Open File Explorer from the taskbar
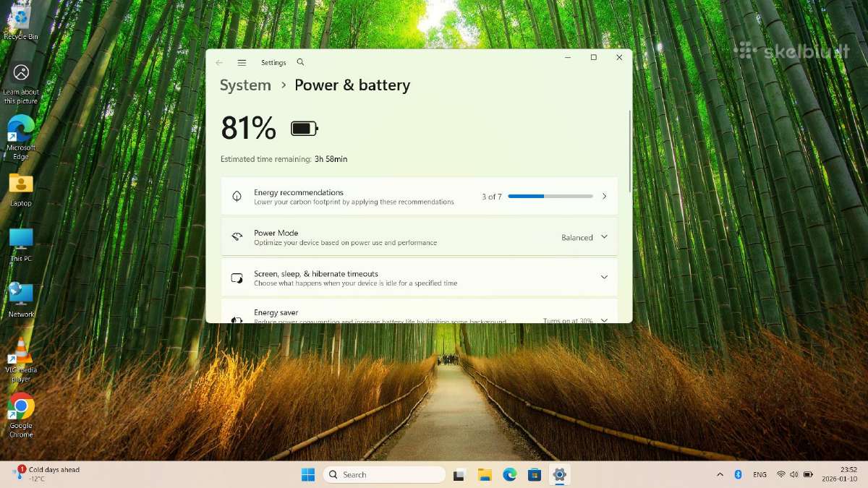This screenshot has height=488, width=868. point(485,475)
